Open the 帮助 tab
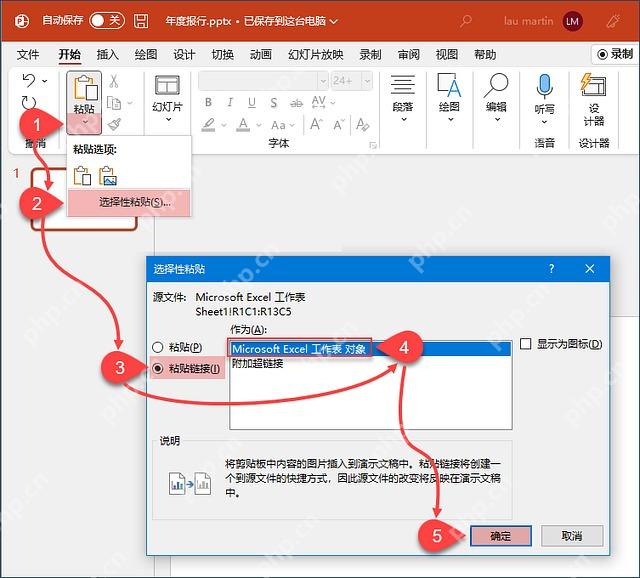640x578 pixels. click(485, 54)
